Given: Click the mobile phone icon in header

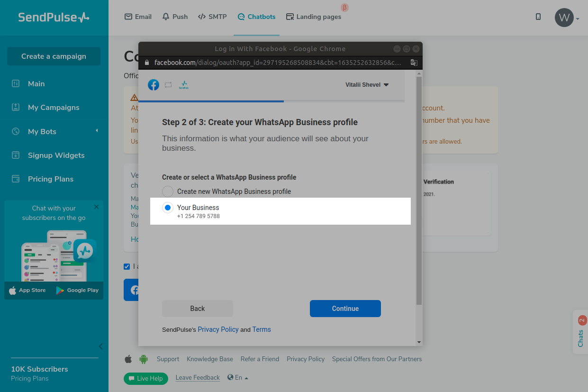Looking at the screenshot, I should [x=538, y=17].
